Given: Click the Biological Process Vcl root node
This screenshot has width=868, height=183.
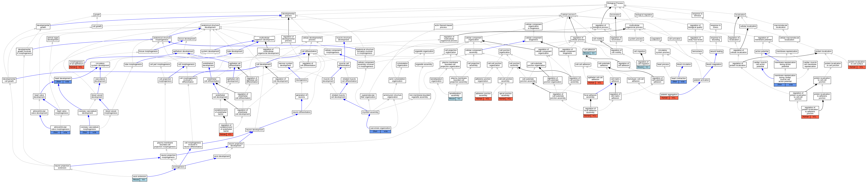Looking at the screenshot, I should 615,4.
